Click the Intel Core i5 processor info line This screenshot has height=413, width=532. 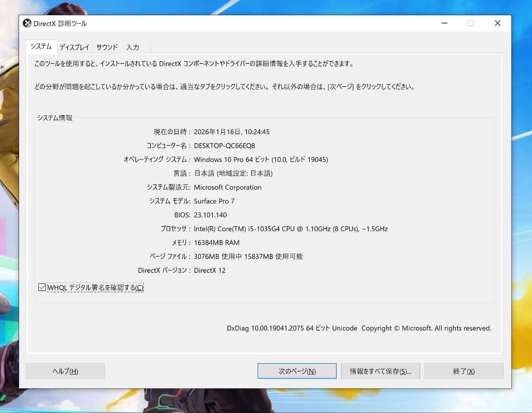point(291,229)
